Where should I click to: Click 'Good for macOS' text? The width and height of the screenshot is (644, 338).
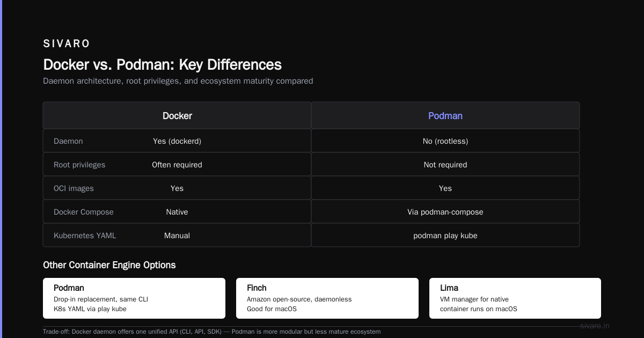pos(272,309)
